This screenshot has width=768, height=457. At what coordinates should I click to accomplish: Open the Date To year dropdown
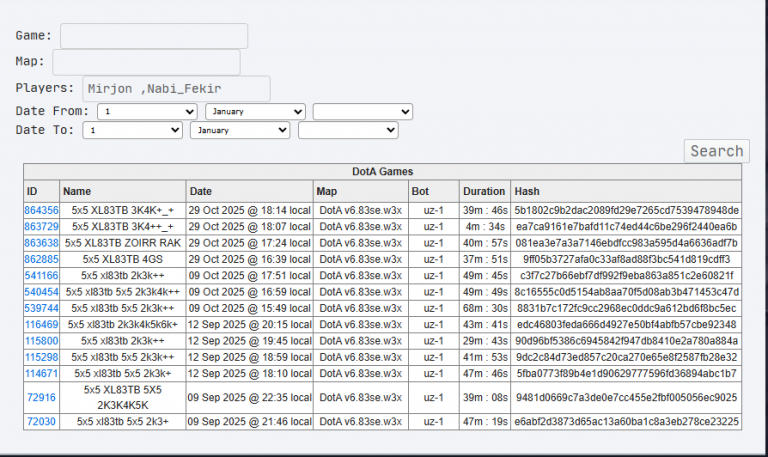coord(348,130)
